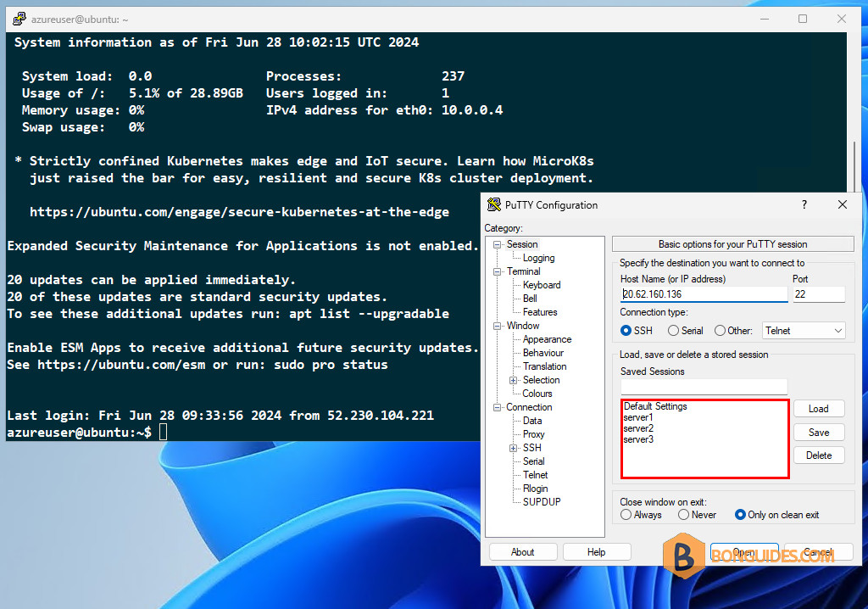Click the Help button
The width and height of the screenshot is (868, 609).
pos(596,552)
